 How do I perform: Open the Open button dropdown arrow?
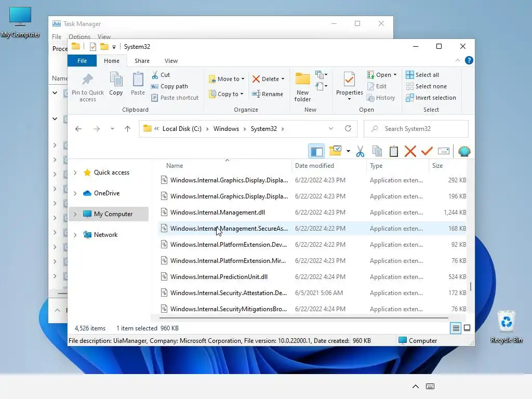[395, 75]
